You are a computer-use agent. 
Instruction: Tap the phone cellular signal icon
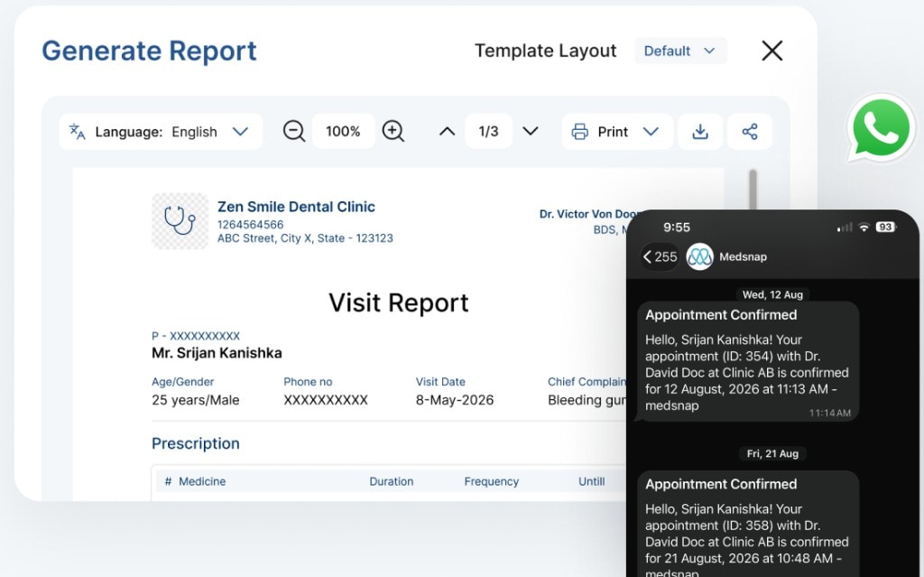[x=845, y=228]
